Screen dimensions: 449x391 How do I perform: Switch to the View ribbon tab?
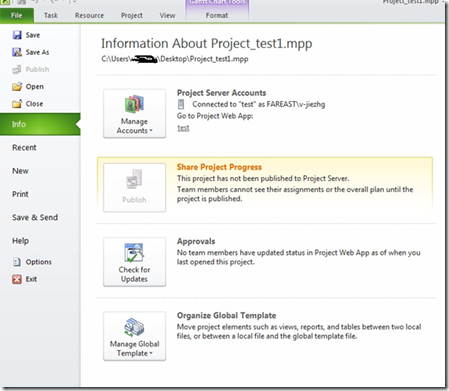tap(167, 15)
